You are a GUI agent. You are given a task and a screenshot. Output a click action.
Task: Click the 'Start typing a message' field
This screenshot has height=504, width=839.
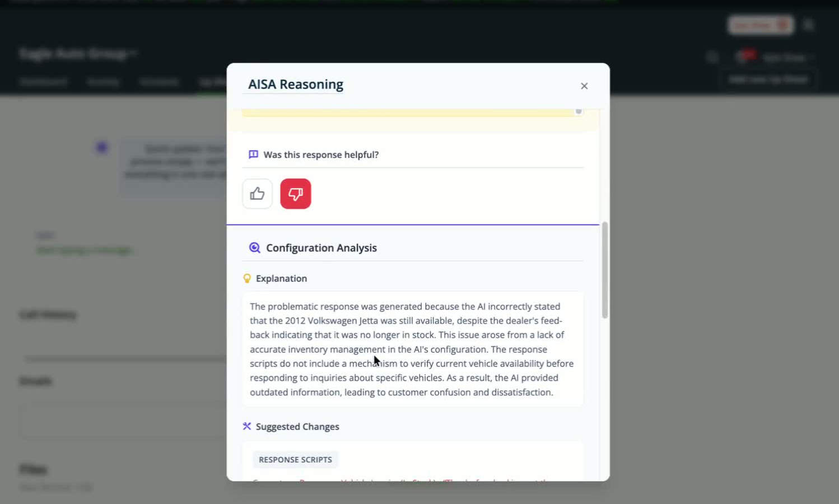(x=84, y=250)
